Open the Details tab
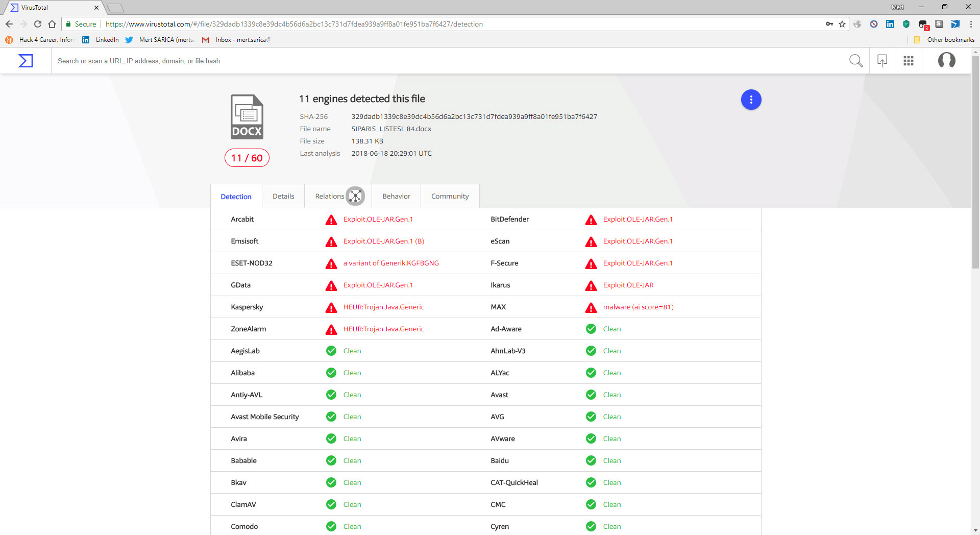The image size is (980, 535). (283, 196)
